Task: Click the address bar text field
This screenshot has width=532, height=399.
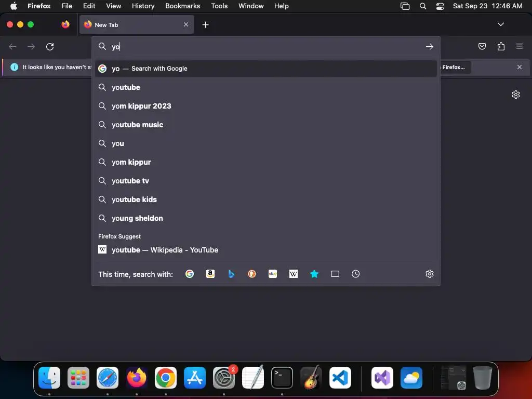Action: pos(267,46)
